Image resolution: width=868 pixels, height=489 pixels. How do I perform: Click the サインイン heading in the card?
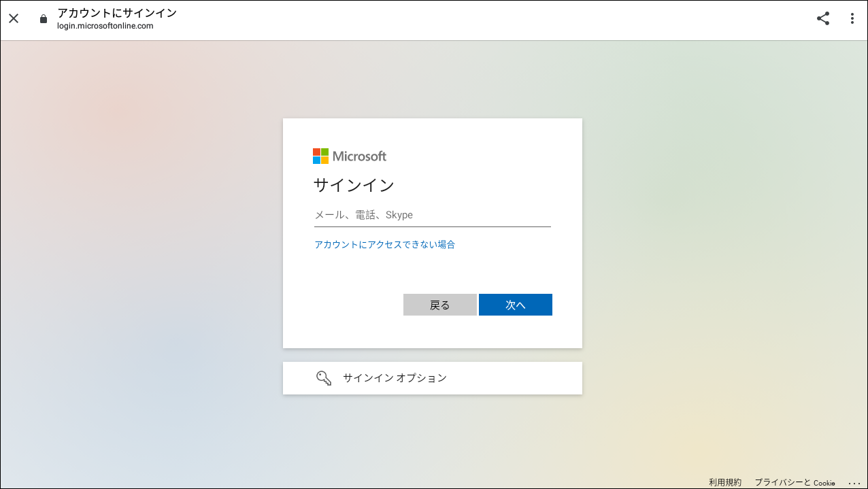354,185
